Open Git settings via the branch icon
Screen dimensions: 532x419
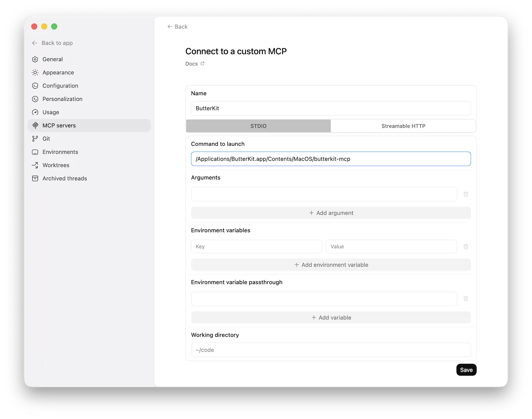point(35,138)
